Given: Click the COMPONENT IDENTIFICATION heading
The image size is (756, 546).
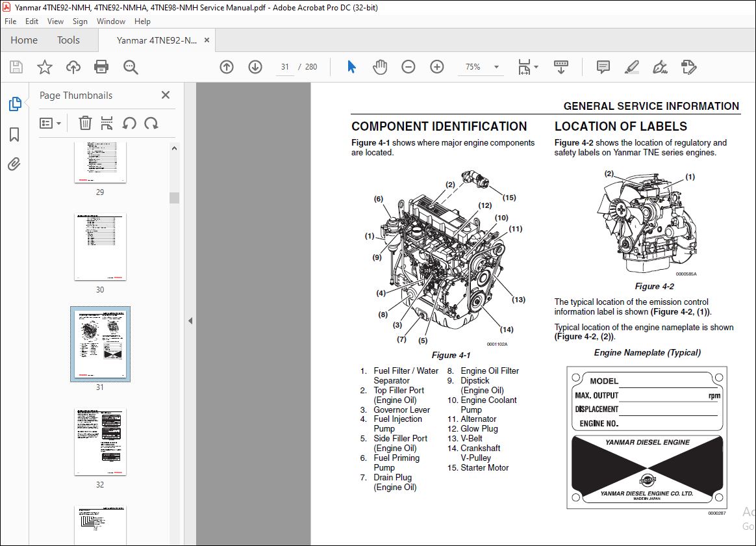Looking at the screenshot, I should coord(439,126).
